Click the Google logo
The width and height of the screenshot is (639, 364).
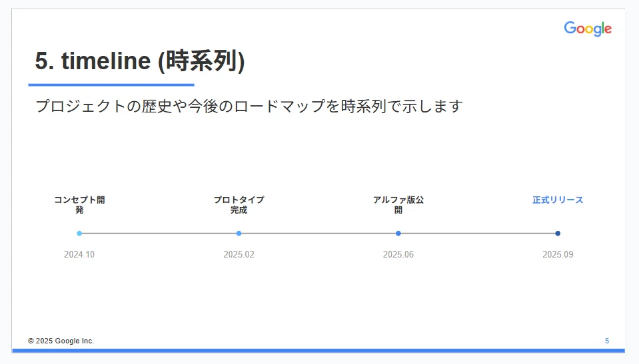coord(588,29)
